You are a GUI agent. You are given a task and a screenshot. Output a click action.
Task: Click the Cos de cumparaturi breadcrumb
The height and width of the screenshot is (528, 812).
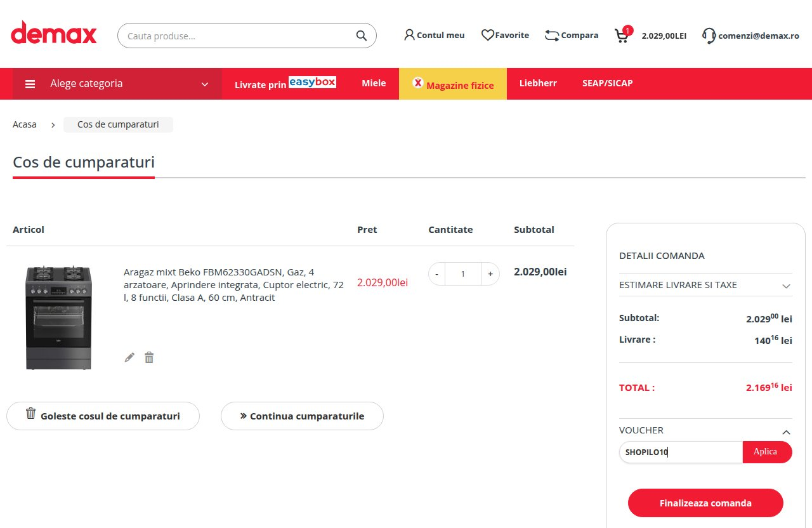[x=118, y=124]
